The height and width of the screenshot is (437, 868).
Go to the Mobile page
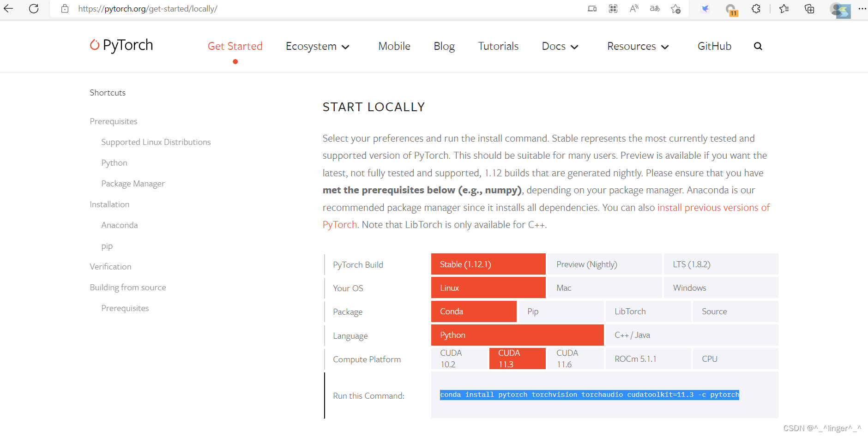coord(394,46)
